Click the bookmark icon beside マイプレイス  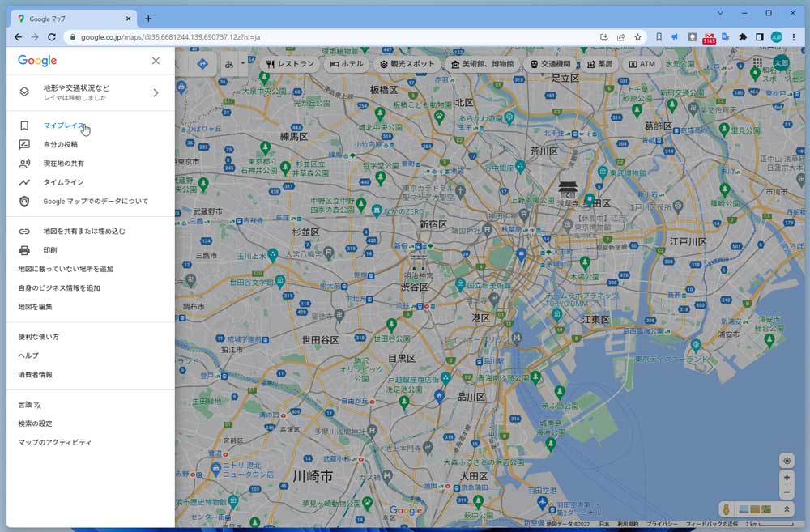coord(24,126)
